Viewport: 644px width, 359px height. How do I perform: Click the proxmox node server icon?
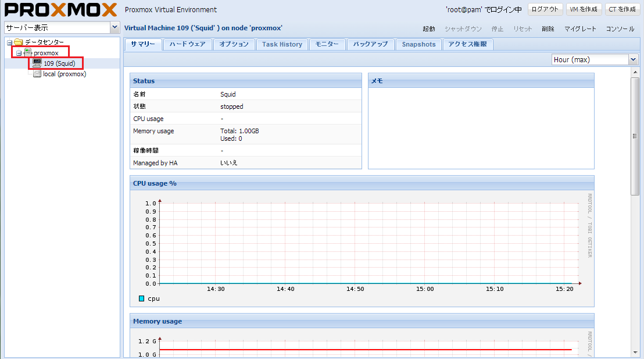(x=28, y=53)
